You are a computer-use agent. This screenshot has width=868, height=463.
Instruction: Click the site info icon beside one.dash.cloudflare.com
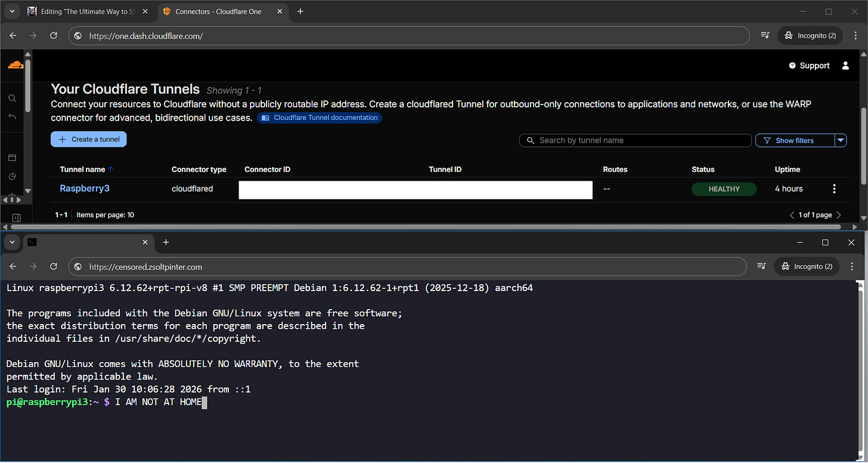[x=77, y=36]
